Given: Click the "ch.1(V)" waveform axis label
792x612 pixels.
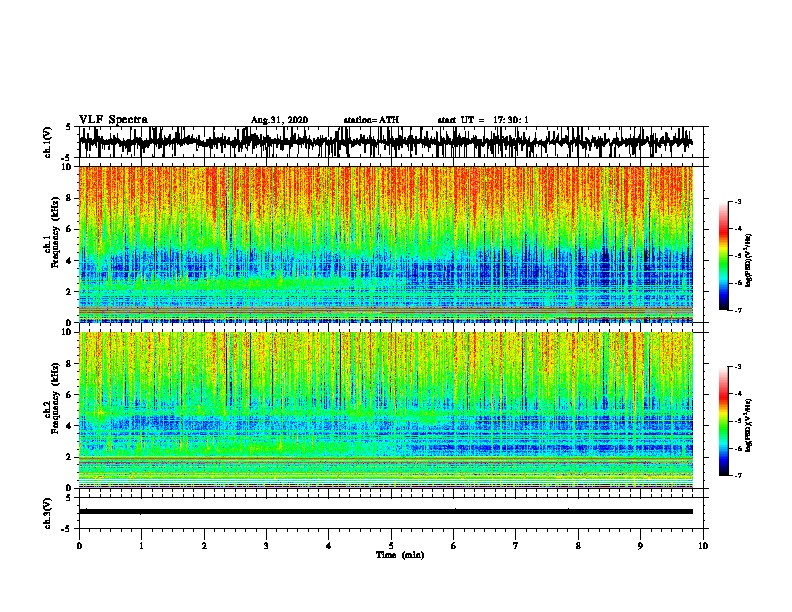Looking at the screenshot, I should [x=48, y=142].
